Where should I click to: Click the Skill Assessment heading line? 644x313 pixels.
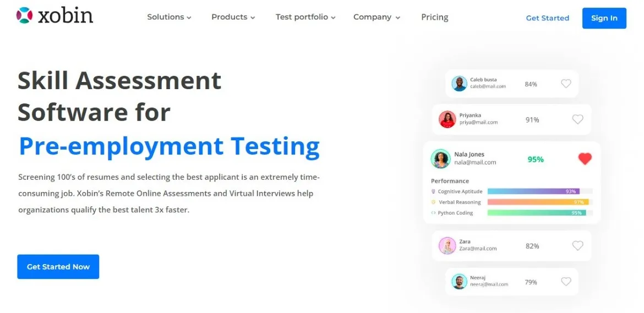119,80
